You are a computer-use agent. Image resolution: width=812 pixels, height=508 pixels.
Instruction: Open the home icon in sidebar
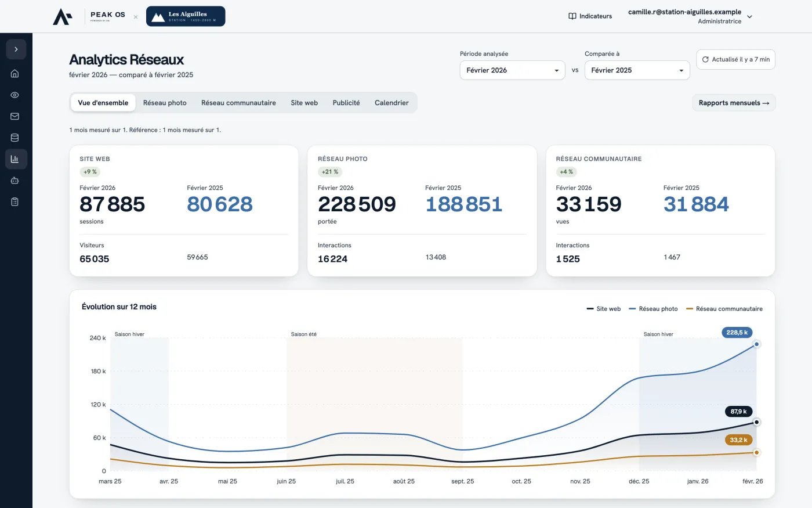(15, 74)
